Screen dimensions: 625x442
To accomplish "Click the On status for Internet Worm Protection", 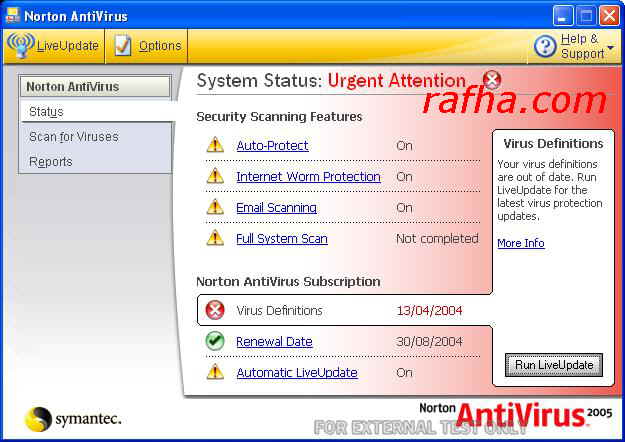I will (x=404, y=177).
